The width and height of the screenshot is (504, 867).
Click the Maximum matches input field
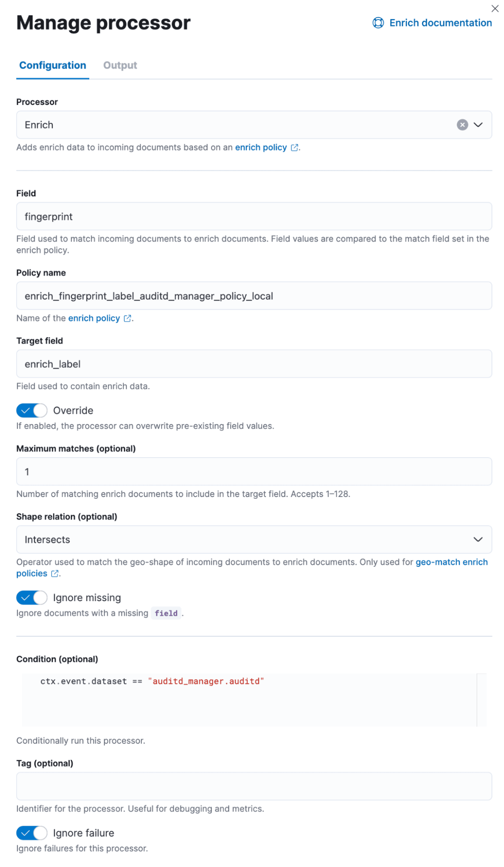click(x=254, y=471)
